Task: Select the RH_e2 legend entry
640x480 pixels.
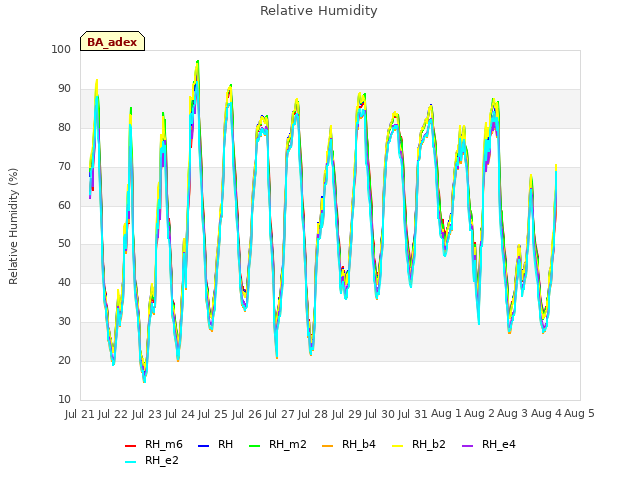Action: click(152, 460)
